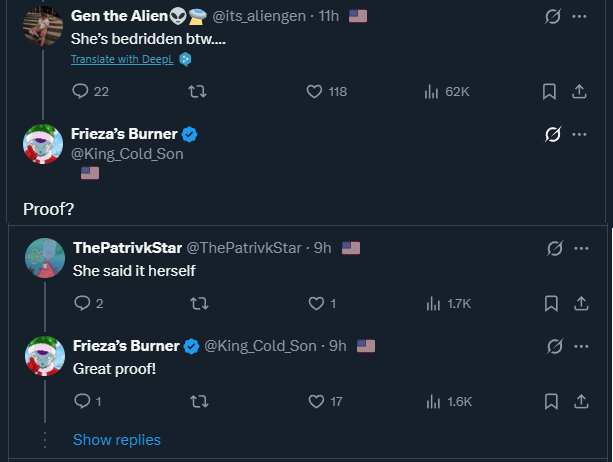Click Grok icon on Frieza's Burner main tweet
Viewport: 613px width, 462px height.
(x=551, y=134)
